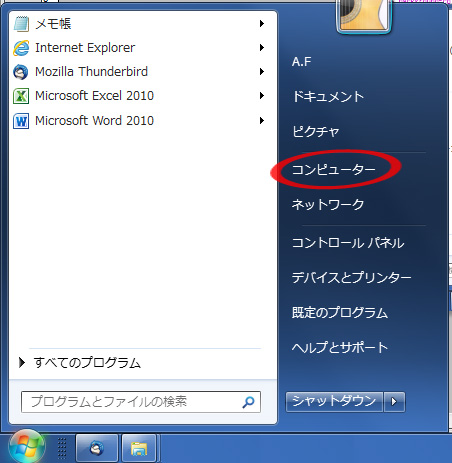Open Windows Explorer from the taskbar
The height and width of the screenshot is (463, 452).
click(139, 448)
